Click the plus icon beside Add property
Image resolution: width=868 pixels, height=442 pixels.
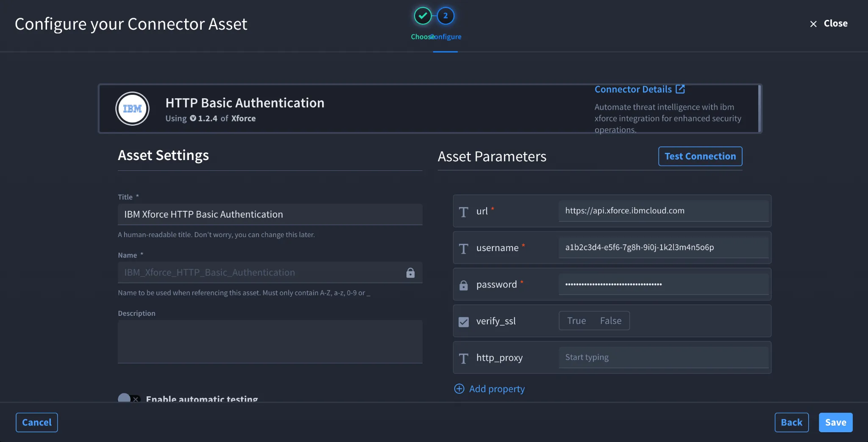tap(459, 389)
